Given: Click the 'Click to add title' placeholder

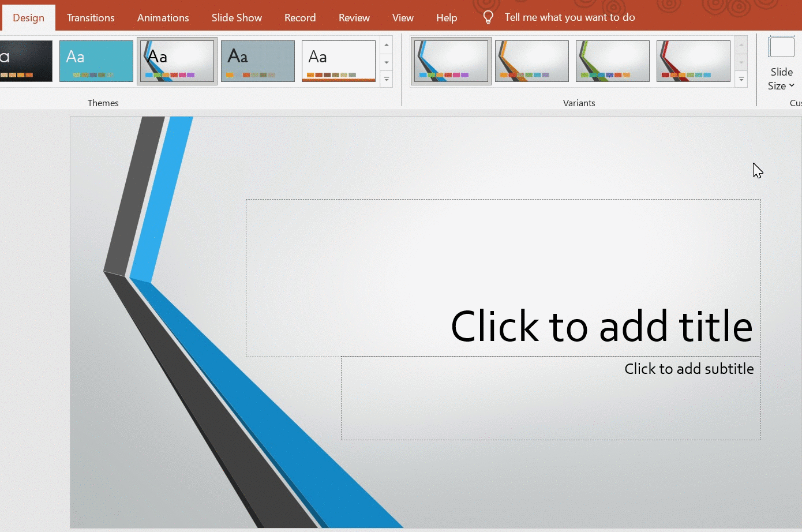Looking at the screenshot, I should 503,278.
